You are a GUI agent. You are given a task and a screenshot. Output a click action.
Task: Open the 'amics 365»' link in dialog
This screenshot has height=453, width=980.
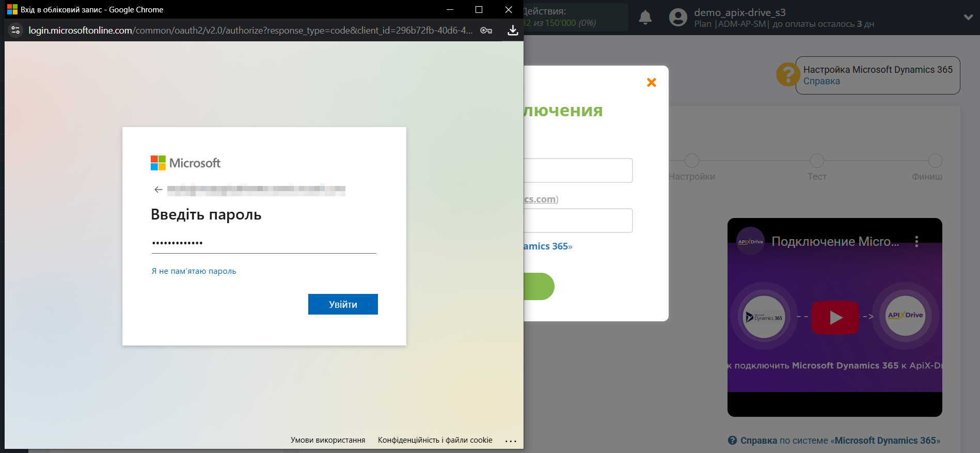[548, 246]
